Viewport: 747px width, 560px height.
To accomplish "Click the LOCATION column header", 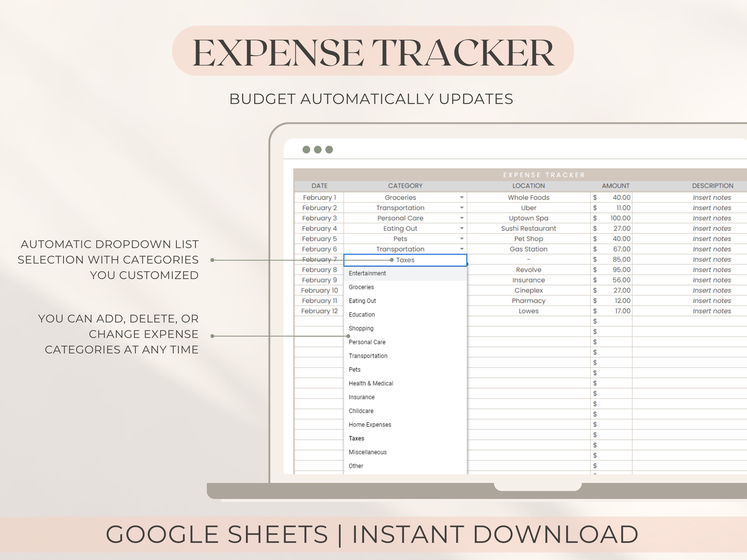I will pos(528,186).
